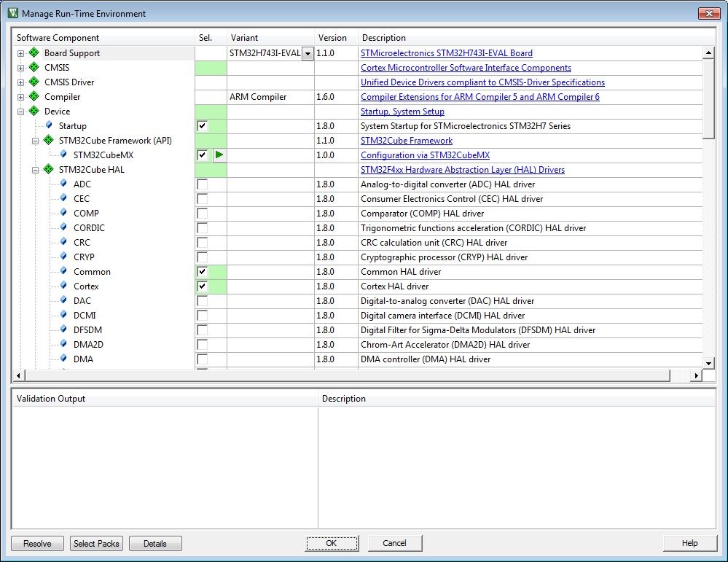This screenshot has width=728, height=562.
Task: Click the blue component icon beside STM32CubeMX
Action: (63, 155)
